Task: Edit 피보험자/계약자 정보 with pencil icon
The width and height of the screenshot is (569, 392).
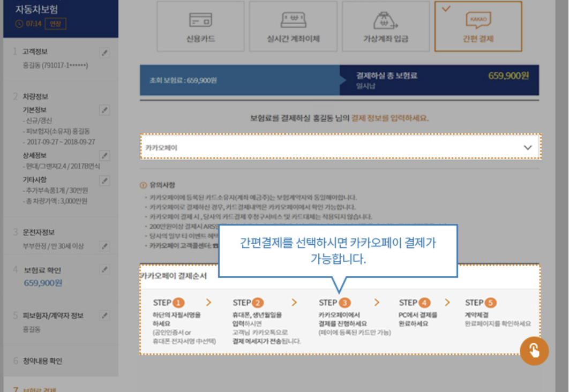Action: click(104, 315)
